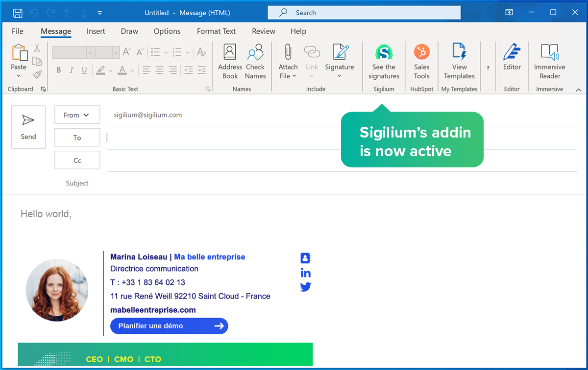Select the Format Painter brush
The width and height of the screenshot is (588, 370).
pyautogui.click(x=37, y=74)
